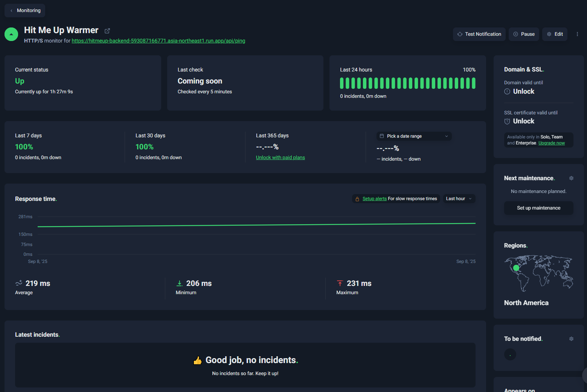Open monitor URL external link icon

click(x=107, y=31)
